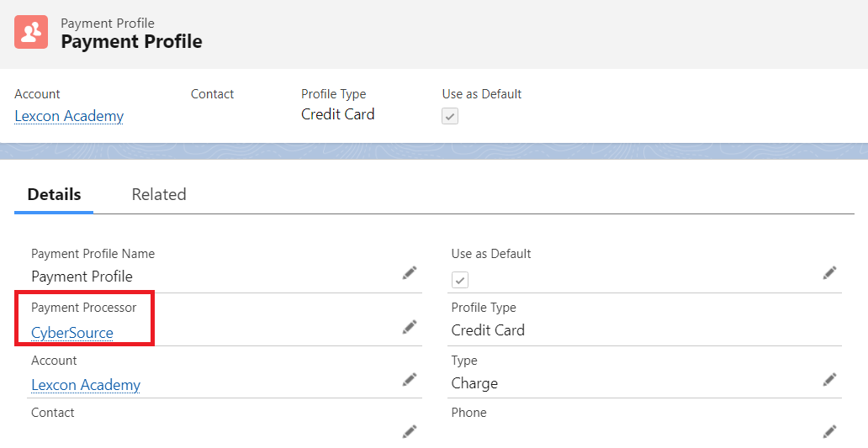The height and width of the screenshot is (448, 868).
Task: Open the CyberSource payment processor link
Action: click(72, 333)
